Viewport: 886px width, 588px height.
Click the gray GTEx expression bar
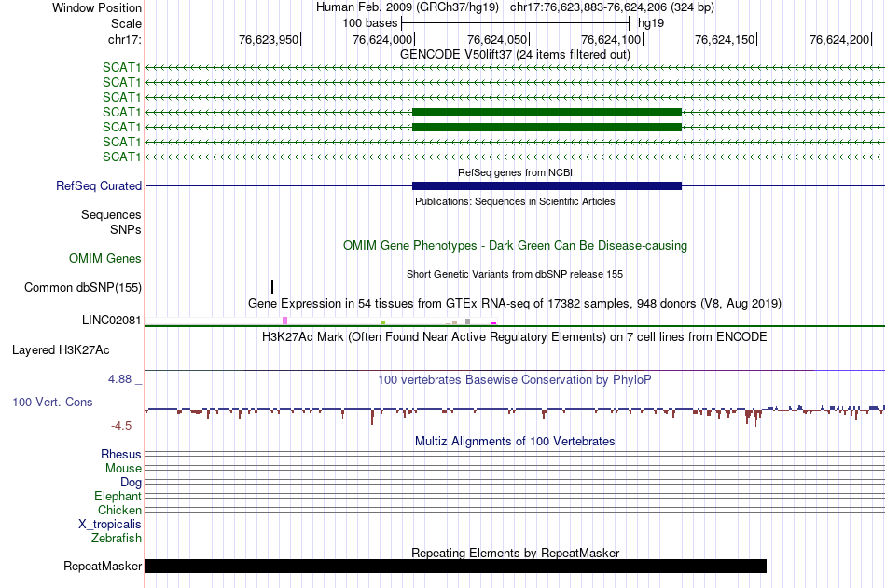point(467,321)
